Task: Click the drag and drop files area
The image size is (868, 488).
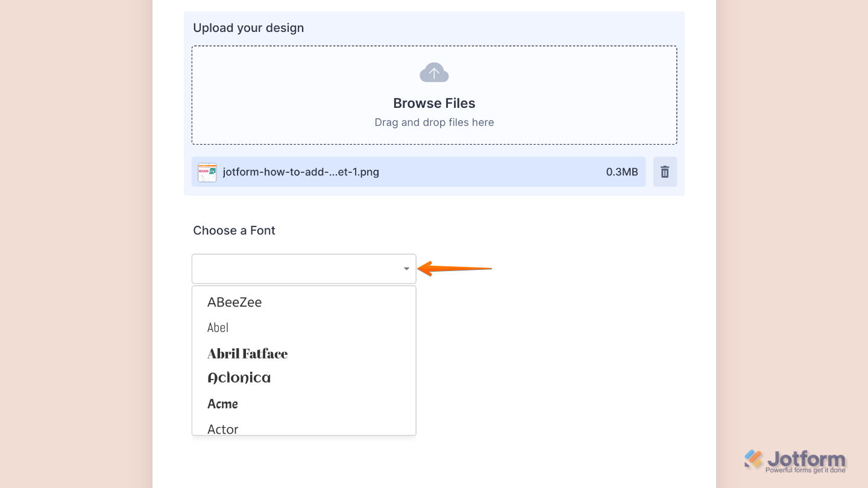Action: coord(434,122)
